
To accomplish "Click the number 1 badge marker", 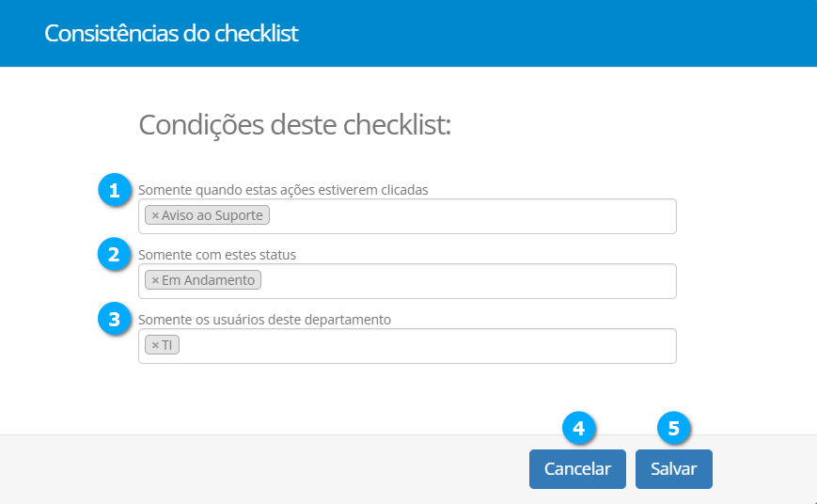I will [x=115, y=190].
